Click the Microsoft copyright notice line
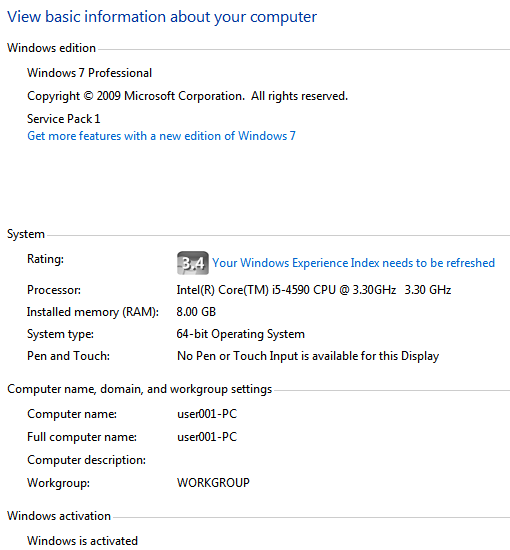Image resolution: width=510 pixels, height=550 pixels. pyautogui.click(x=187, y=96)
